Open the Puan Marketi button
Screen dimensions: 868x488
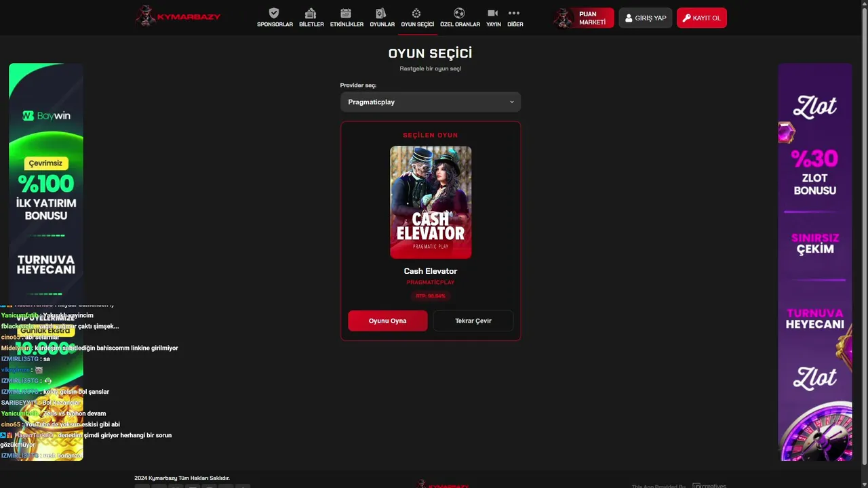pyautogui.click(x=583, y=18)
